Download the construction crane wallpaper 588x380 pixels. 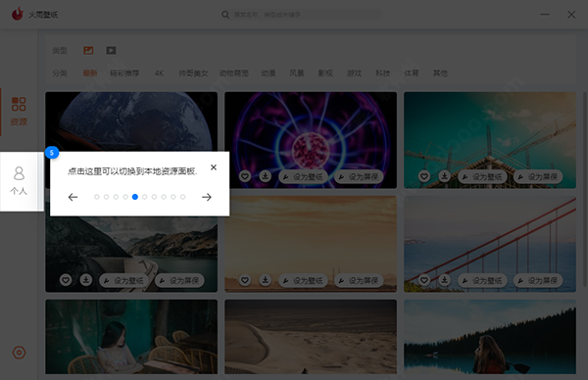click(x=444, y=175)
